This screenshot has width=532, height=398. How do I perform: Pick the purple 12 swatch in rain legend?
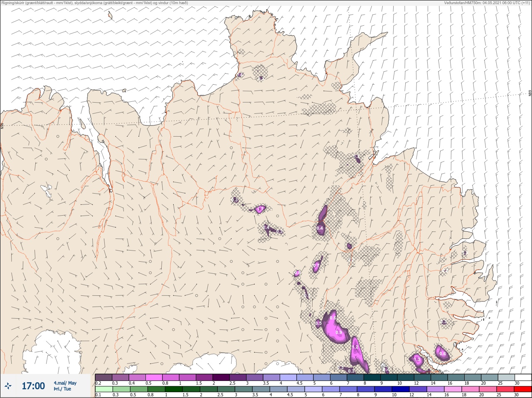418,389
